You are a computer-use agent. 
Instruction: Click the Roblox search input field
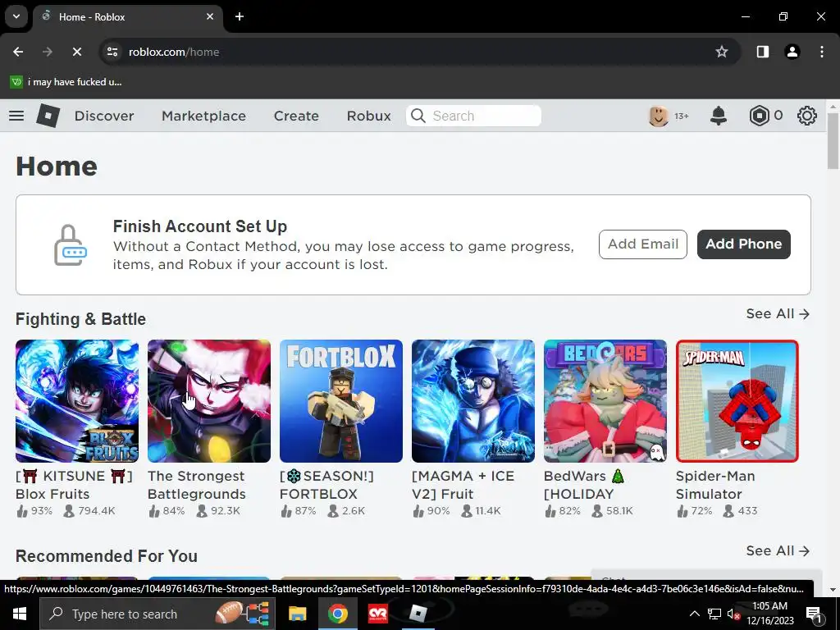(473, 116)
